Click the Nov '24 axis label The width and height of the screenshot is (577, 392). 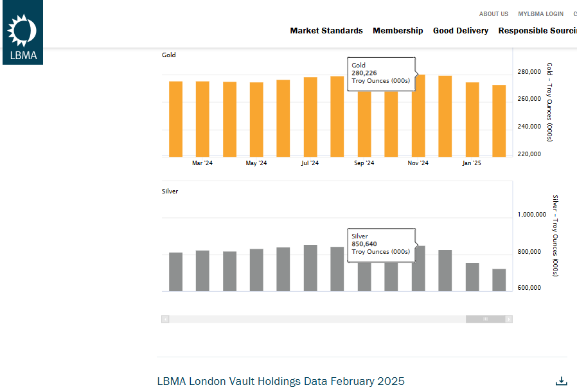pos(418,163)
